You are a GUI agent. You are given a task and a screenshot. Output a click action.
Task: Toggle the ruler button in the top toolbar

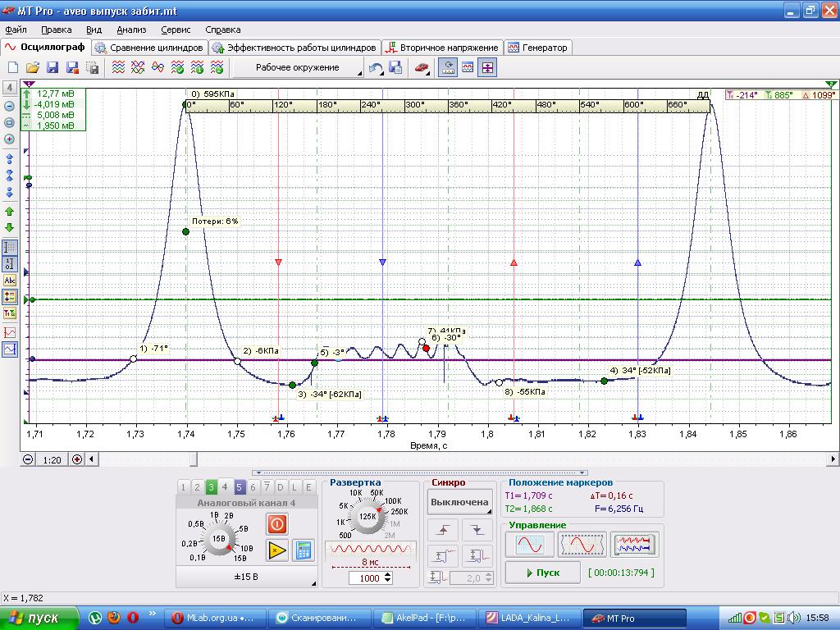click(x=448, y=67)
